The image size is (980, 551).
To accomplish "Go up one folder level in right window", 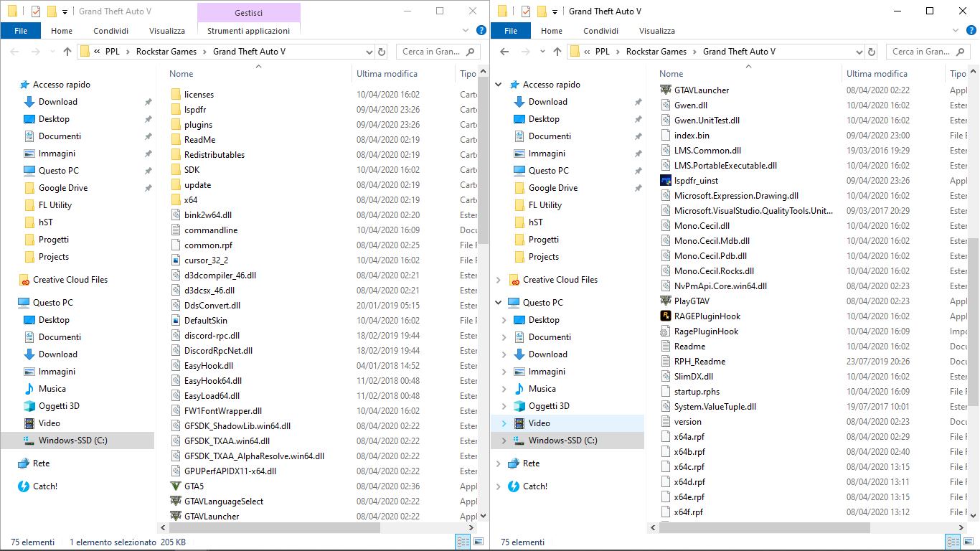I will (x=557, y=52).
